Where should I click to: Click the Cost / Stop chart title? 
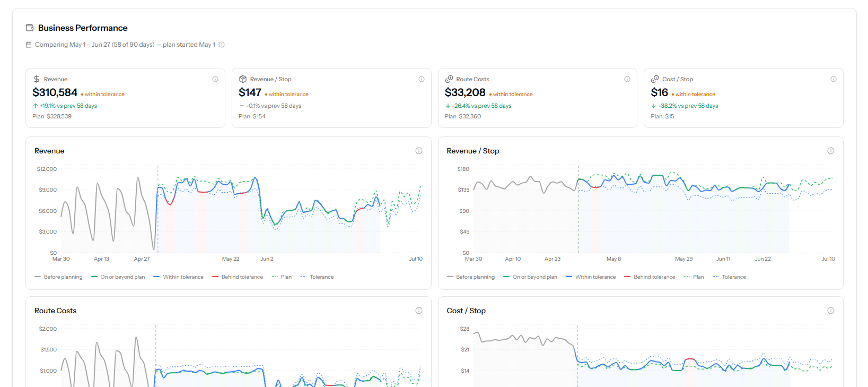click(466, 311)
